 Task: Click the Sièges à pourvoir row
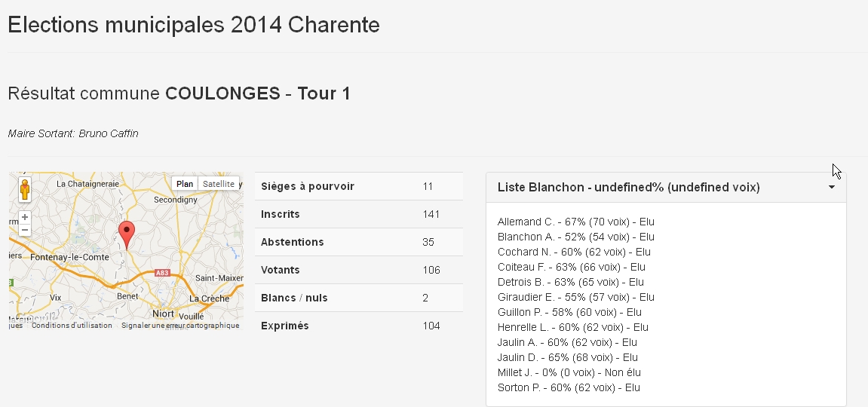click(x=358, y=186)
